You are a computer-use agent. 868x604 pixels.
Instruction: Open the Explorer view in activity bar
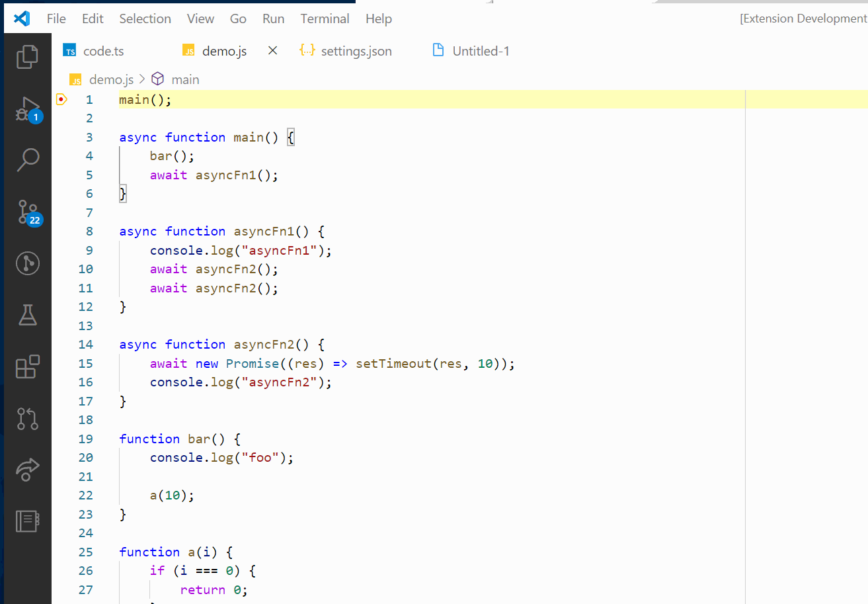[x=27, y=56]
